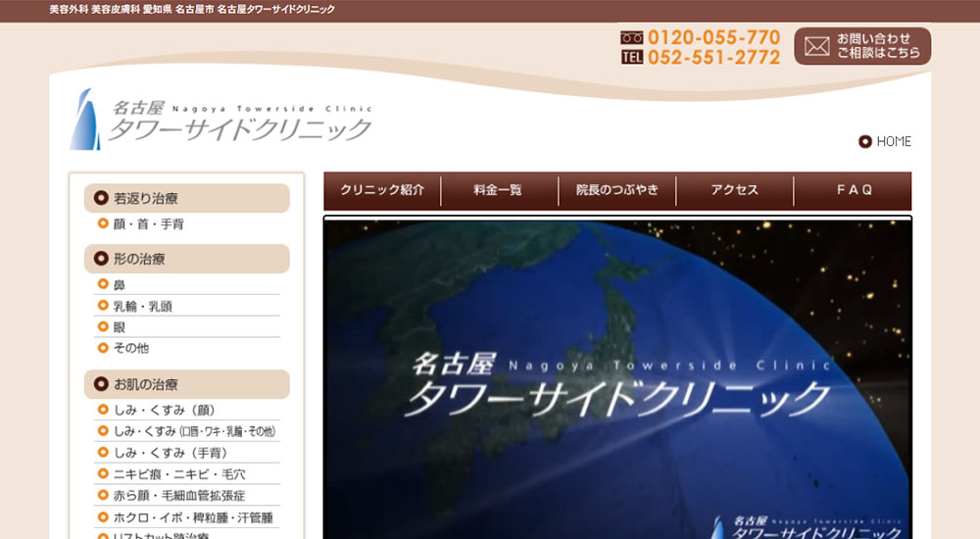Click the bullet icon beside 形の治療

click(x=101, y=259)
